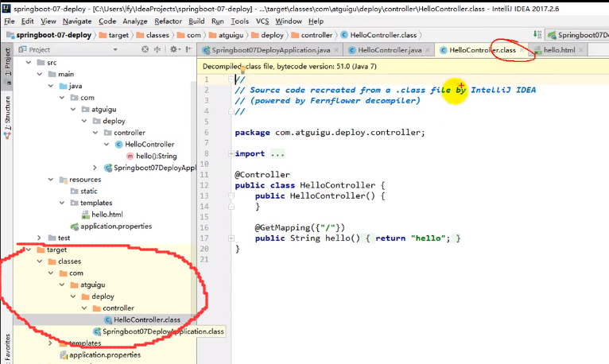Fold the HelloController constructor block
Screen dimensions: 609x364
click(231, 196)
